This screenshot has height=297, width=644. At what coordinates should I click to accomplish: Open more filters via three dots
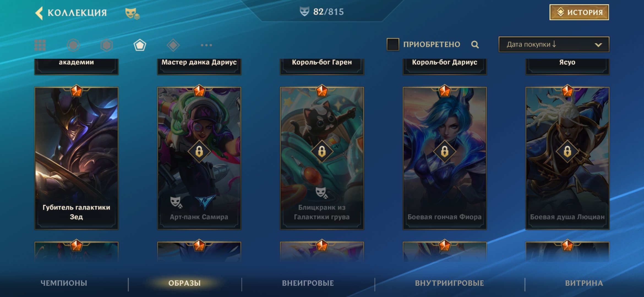tap(206, 45)
